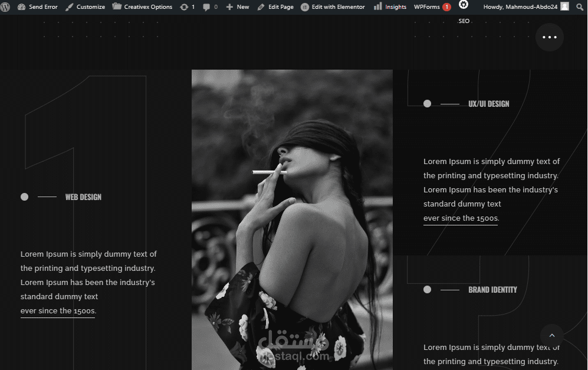588x370 pixels.
Task: Open the Send Error dashboard link
Action: [x=38, y=6]
